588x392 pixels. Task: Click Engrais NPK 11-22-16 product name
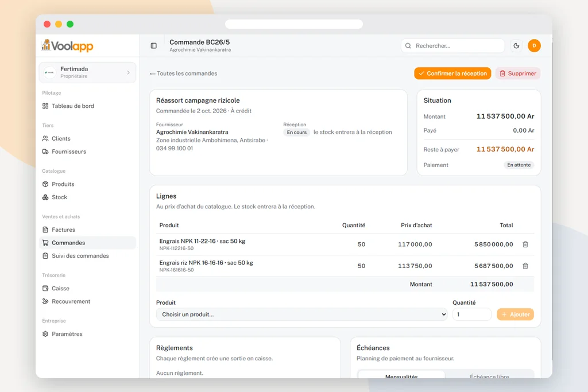(203, 242)
